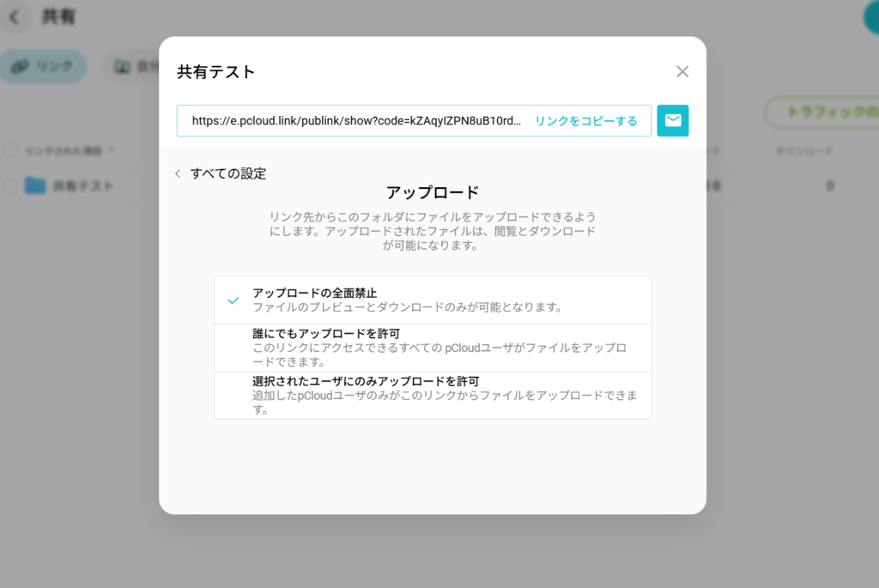
Task: Click the 共有テスト folder icon
Action: click(x=35, y=185)
